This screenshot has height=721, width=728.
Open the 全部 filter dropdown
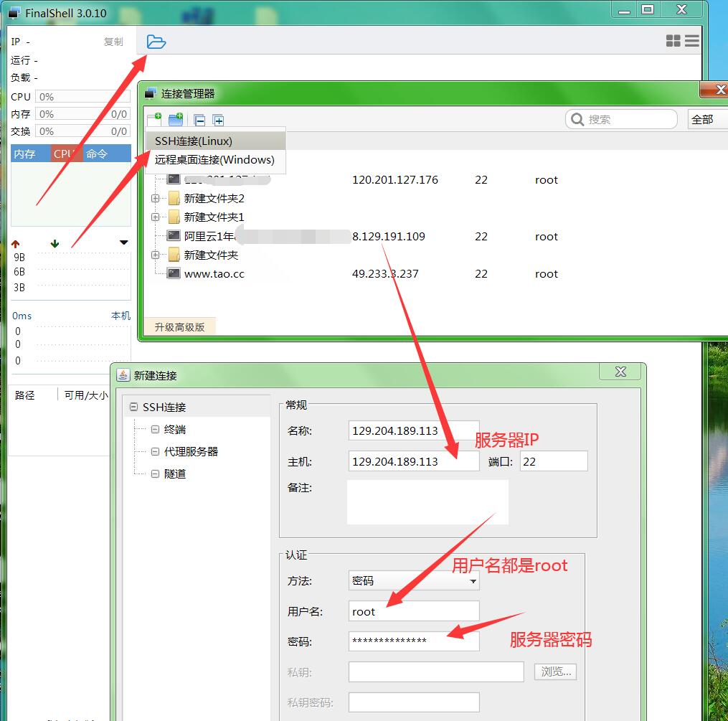707,120
